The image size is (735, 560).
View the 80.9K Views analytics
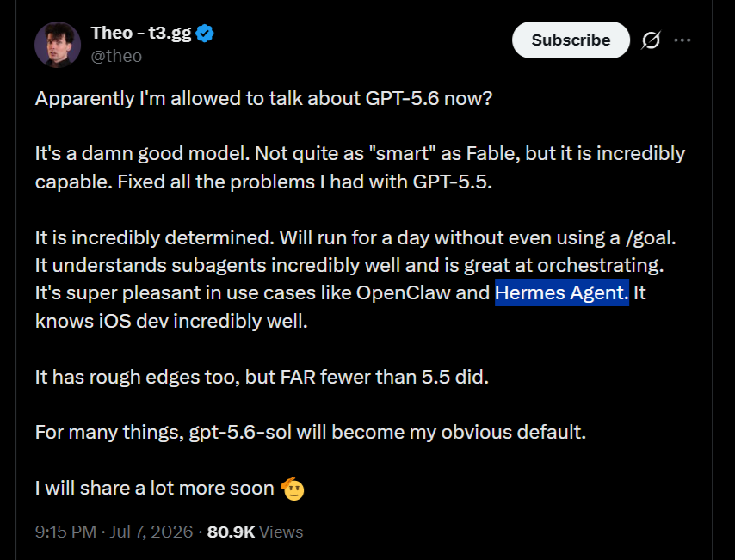[255, 532]
